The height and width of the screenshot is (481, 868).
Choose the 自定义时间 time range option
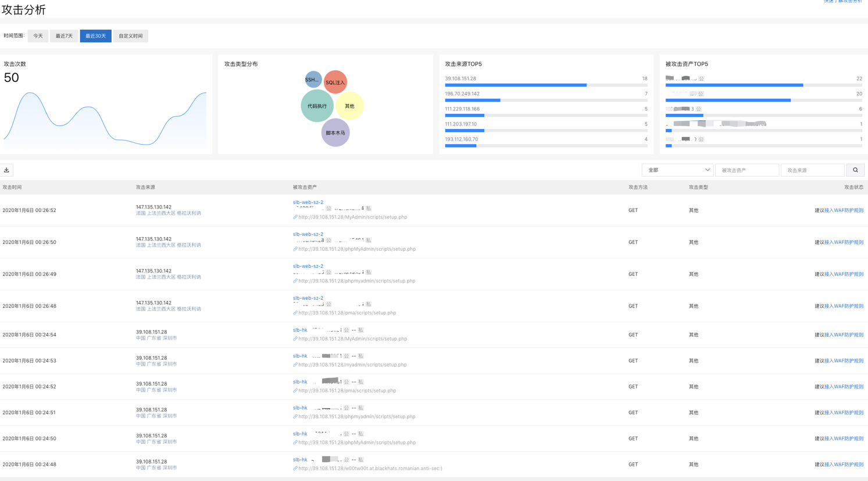(x=131, y=36)
